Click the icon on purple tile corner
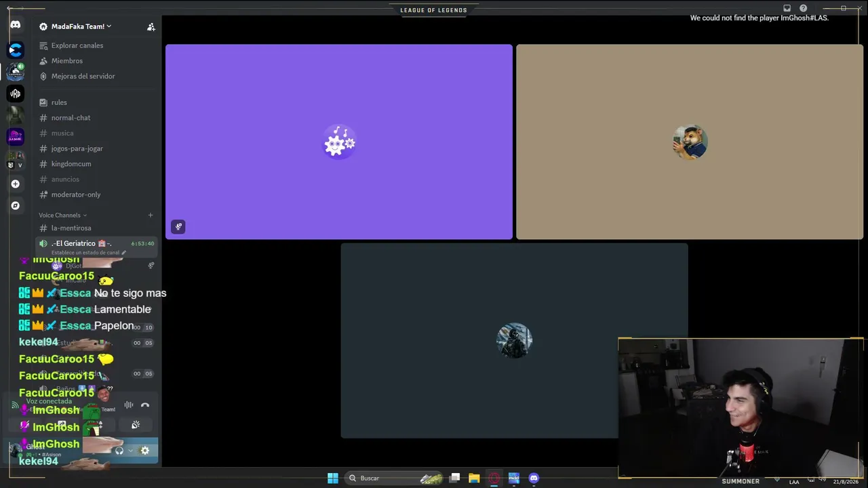This screenshot has height=488, width=868. (x=178, y=227)
